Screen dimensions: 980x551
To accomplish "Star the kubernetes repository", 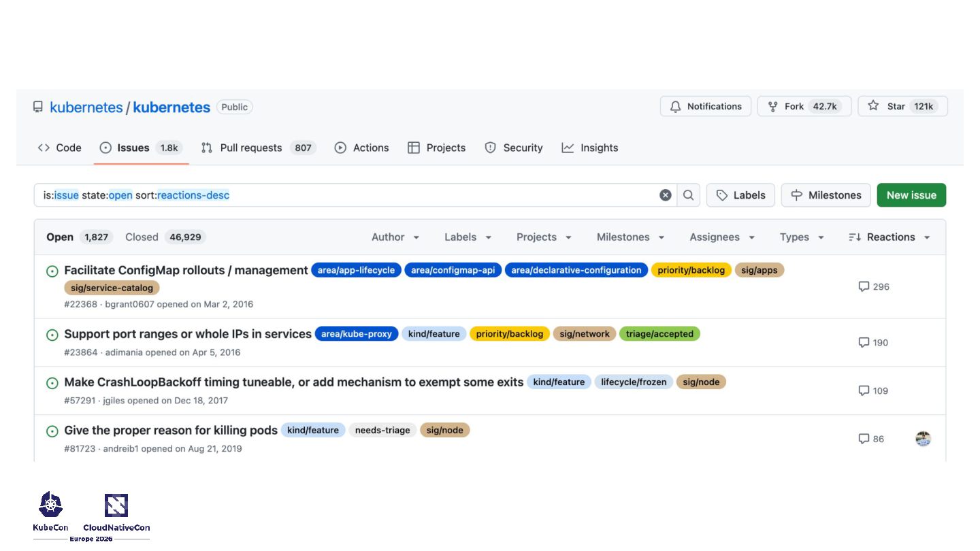I will [902, 106].
